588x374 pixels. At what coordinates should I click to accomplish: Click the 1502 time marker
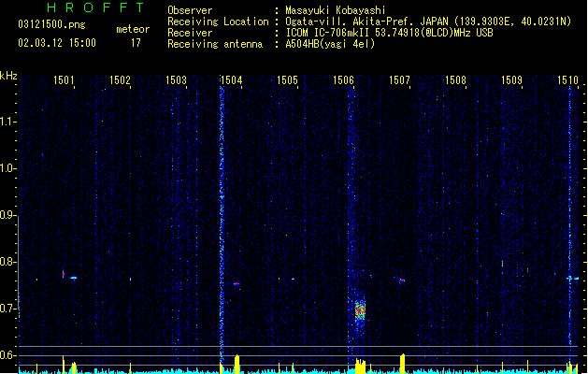120,79
